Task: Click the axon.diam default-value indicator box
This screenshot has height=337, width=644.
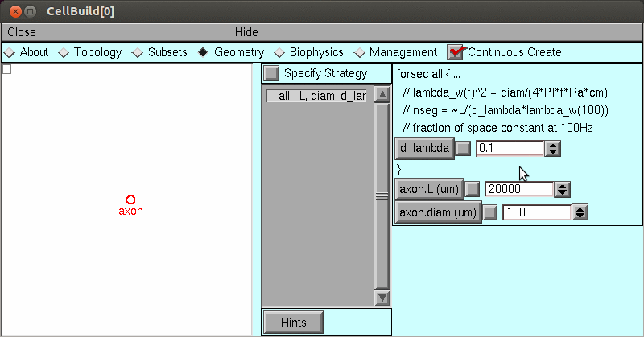Action: pyautogui.click(x=490, y=212)
